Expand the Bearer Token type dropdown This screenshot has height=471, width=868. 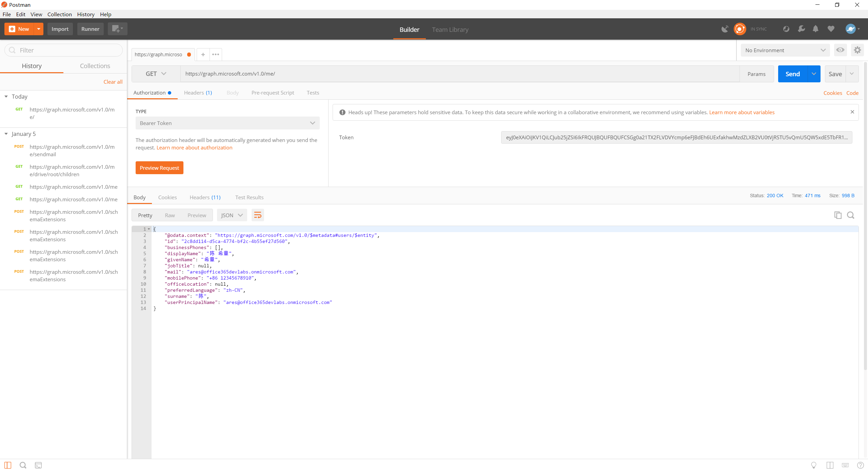(227, 123)
